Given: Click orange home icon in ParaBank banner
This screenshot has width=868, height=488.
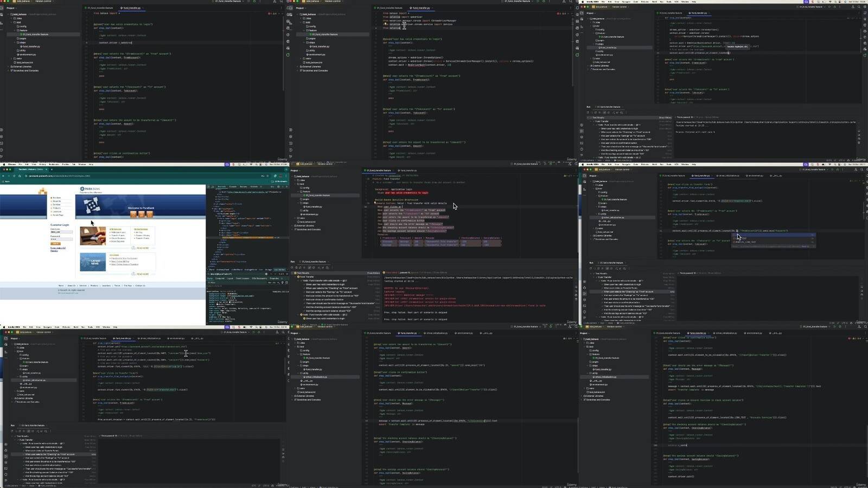Looking at the screenshot, I should 133,214.
